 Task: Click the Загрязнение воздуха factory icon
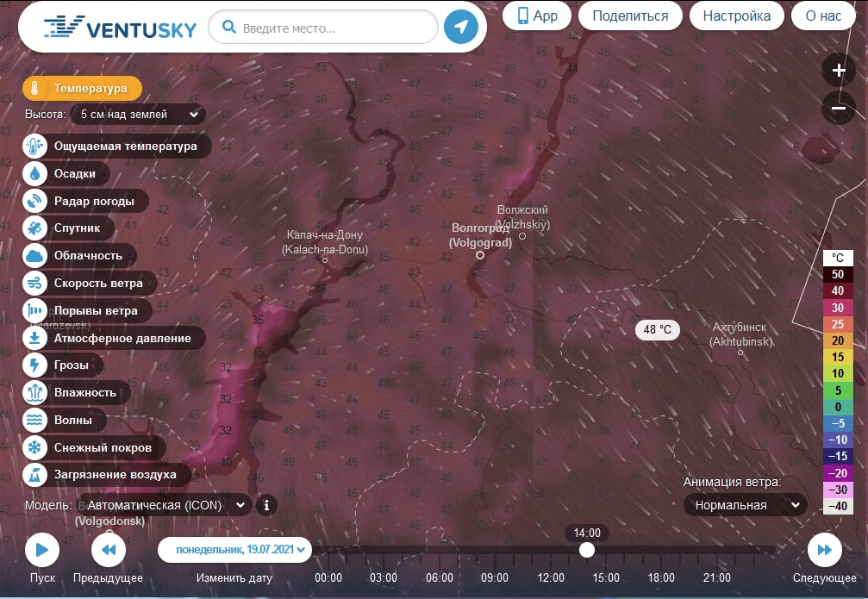point(34,474)
